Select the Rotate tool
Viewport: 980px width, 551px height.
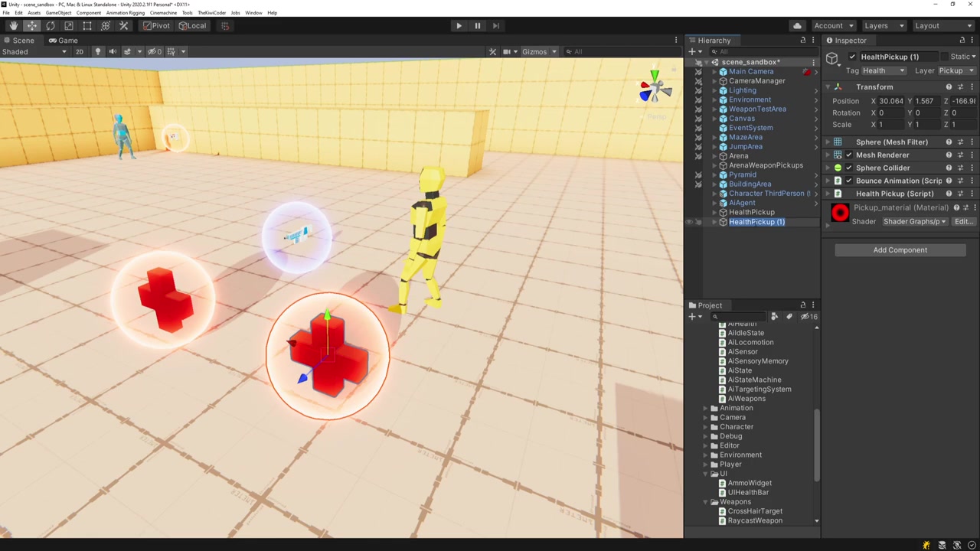[x=51, y=26]
